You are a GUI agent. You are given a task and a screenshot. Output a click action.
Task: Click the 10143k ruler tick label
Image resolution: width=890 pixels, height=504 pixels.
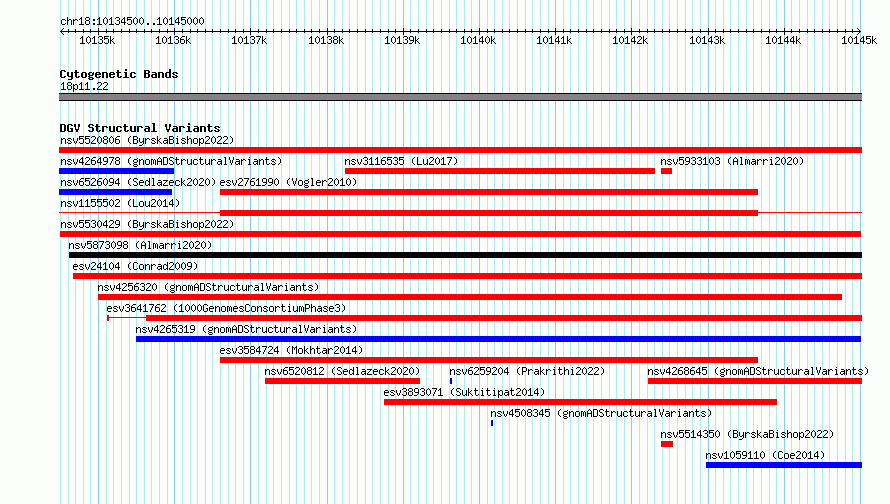(x=707, y=40)
